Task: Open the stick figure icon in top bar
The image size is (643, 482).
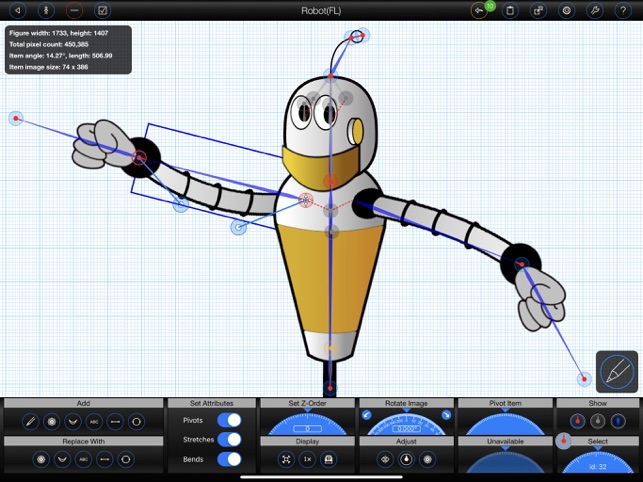Action: (x=46, y=11)
